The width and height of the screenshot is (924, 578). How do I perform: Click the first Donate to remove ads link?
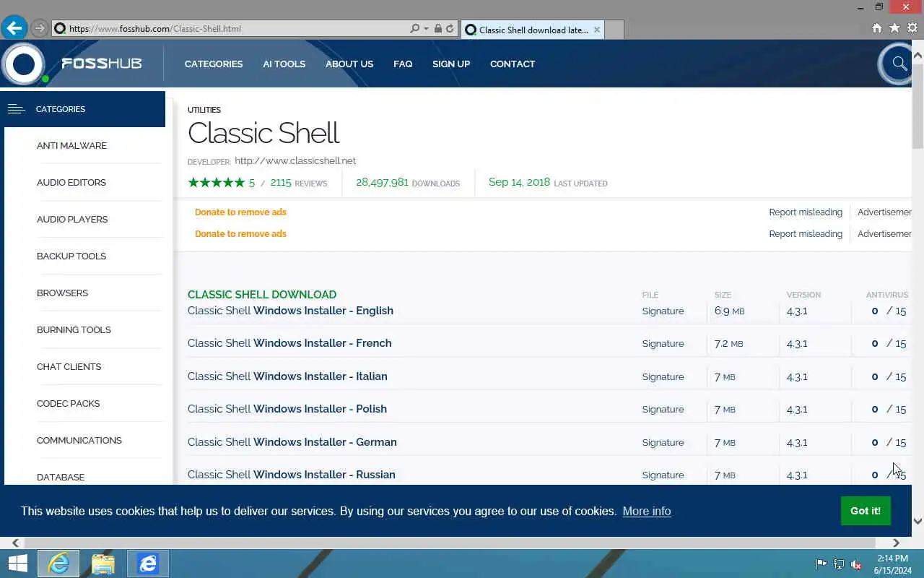tap(240, 212)
